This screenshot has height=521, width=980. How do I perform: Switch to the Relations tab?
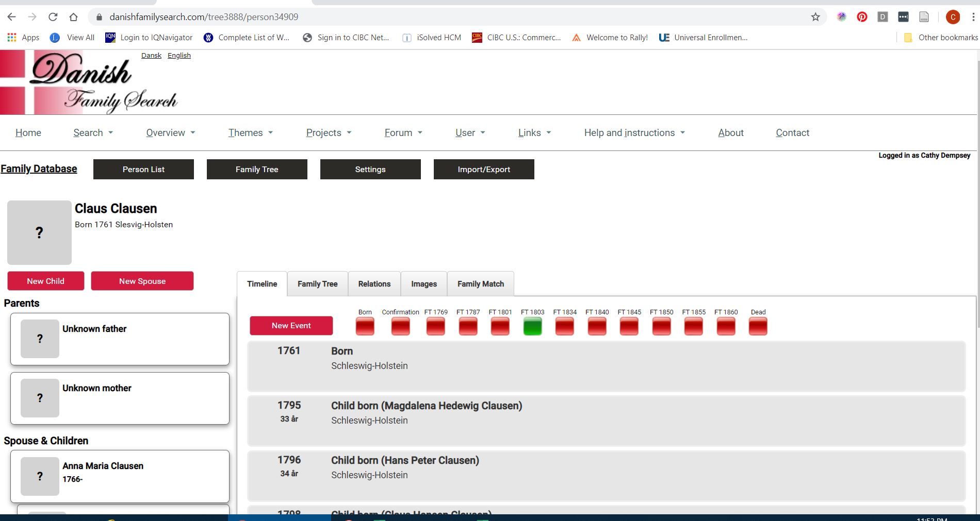tap(374, 284)
